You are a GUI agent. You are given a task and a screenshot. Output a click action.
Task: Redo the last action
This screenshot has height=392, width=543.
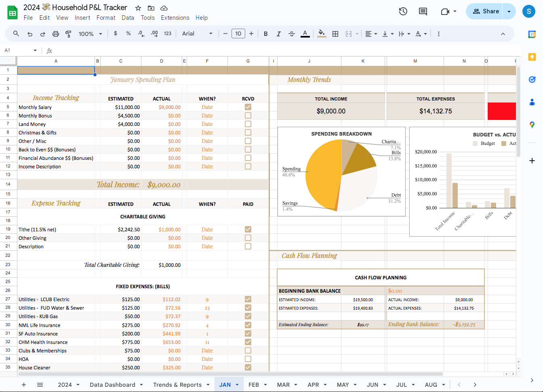point(43,34)
